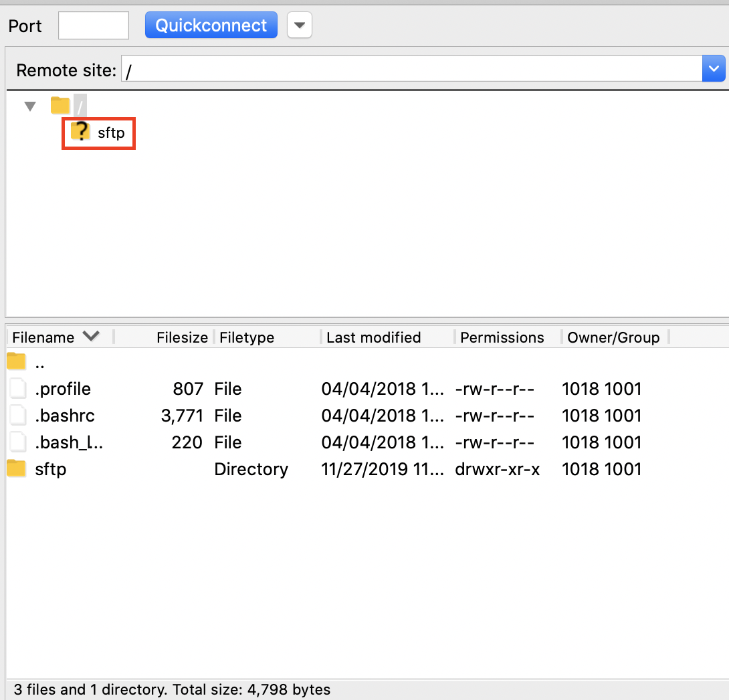Expand the Remote site path dropdown
This screenshot has height=700, width=729.
point(714,69)
